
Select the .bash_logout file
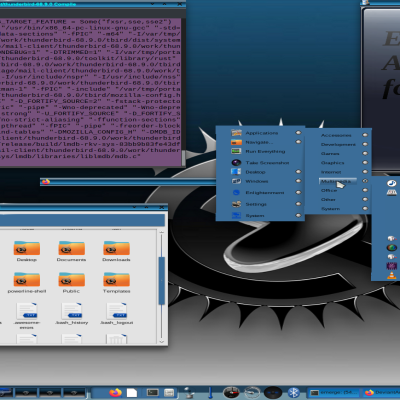coord(116,313)
